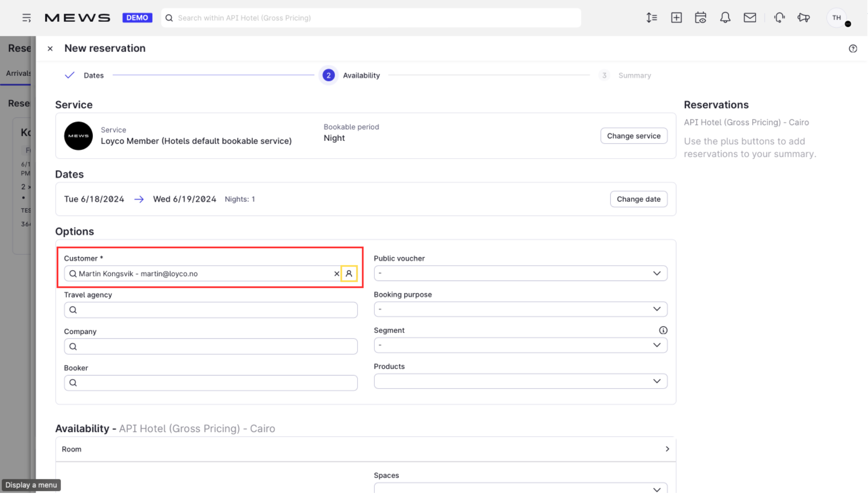The width and height of the screenshot is (868, 497).
Task: Clear the selected customer with X
Action: point(337,274)
